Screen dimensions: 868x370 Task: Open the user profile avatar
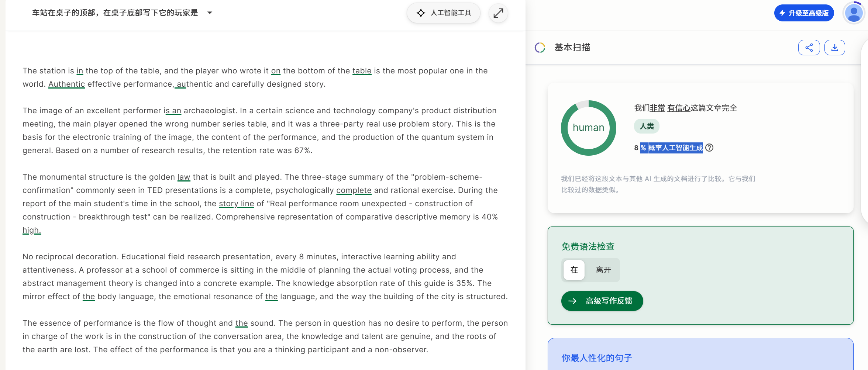[x=854, y=13]
